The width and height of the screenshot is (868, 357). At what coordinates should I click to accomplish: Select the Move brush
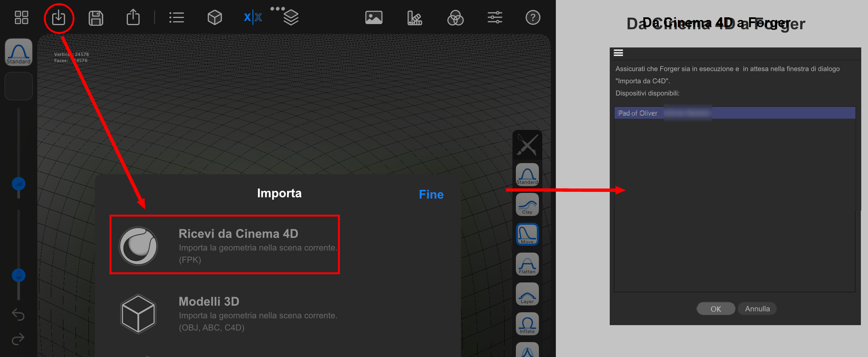(527, 234)
